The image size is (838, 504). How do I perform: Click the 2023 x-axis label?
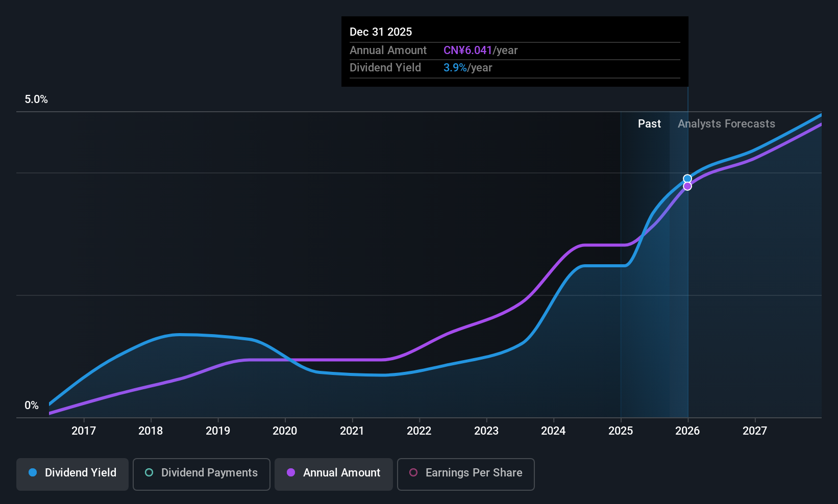[x=486, y=431]
